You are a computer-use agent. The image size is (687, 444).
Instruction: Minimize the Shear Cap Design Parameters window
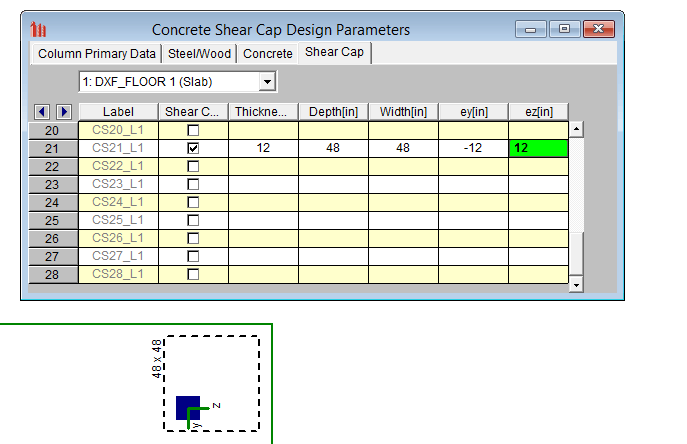click(x=531, y=29)
